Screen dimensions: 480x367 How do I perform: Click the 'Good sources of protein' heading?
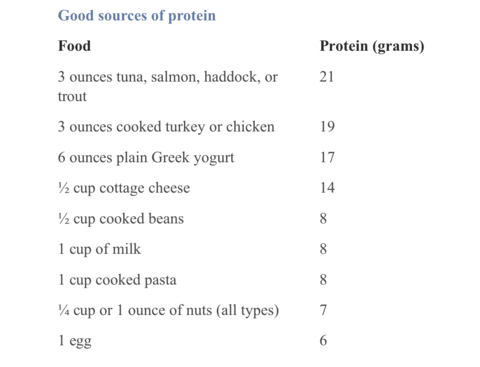(x=137, y=16)
